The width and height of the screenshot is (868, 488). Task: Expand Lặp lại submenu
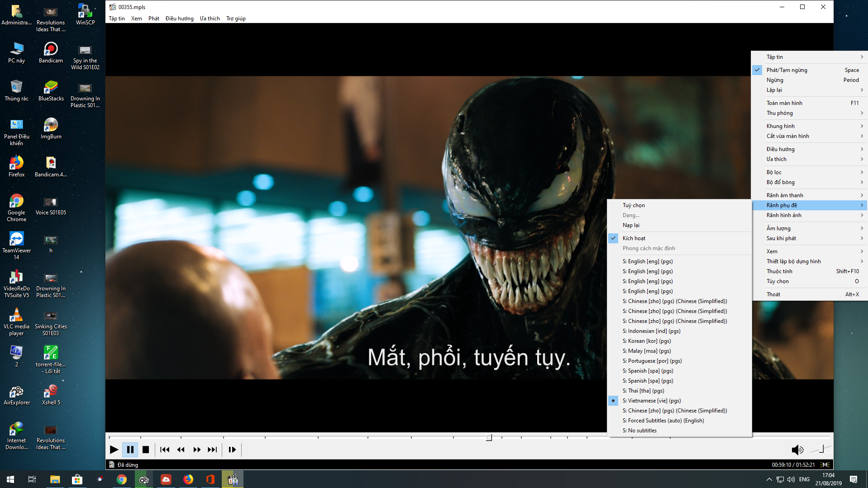pyautogui.click(x=810, y=90)
